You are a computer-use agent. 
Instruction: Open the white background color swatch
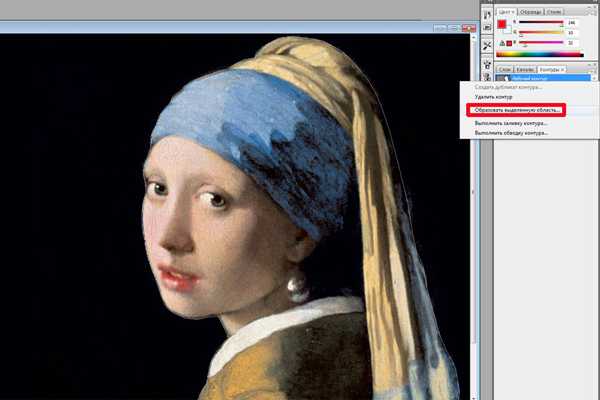[x=507, y=30]
